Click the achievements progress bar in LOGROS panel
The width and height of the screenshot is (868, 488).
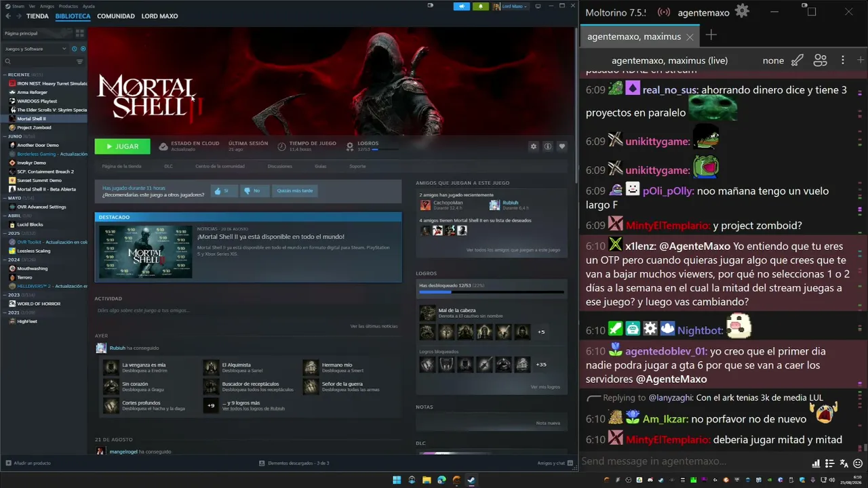[x=492, y=292]
